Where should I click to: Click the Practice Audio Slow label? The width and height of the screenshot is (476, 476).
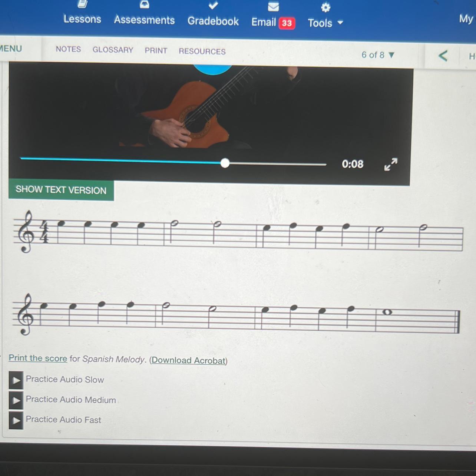point(65,380)
